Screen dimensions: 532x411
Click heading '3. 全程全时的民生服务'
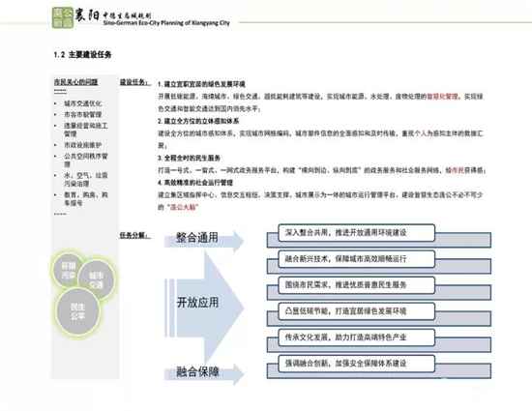(189, 158)
